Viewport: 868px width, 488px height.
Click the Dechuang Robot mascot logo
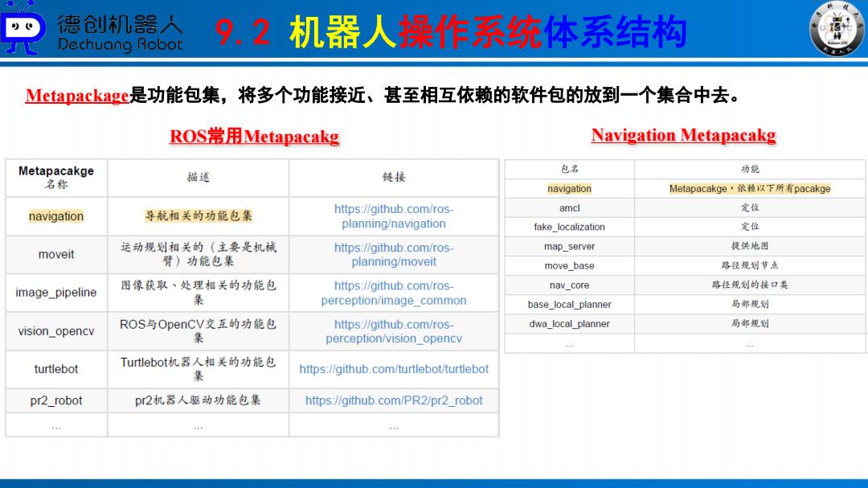(23, 27)
